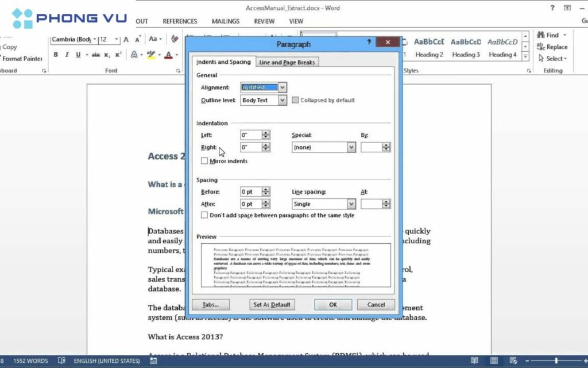Click Left indentation input field

[x=251, y=135]
